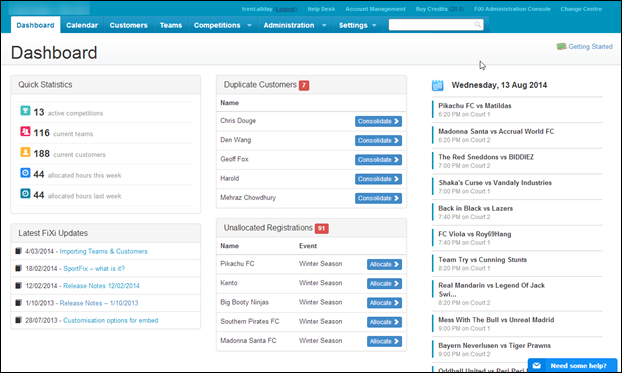
Task: Open the Importing Teams & Customers link
Action: coord(104,251)
